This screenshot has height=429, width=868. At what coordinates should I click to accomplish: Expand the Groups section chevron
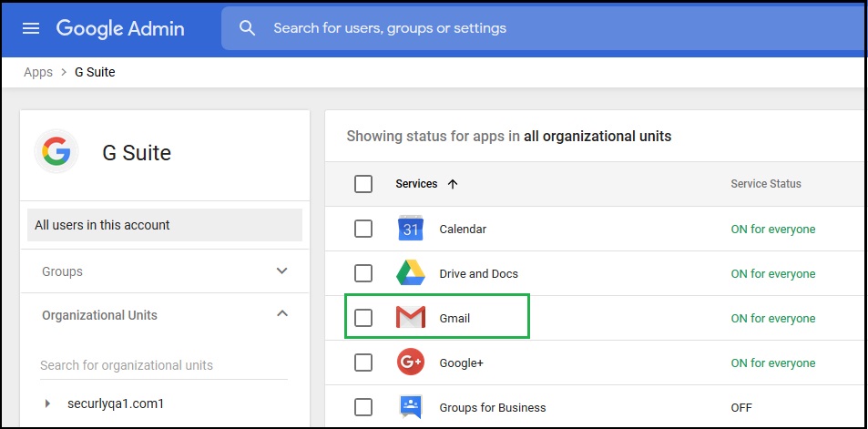click(x=281, y=271)
